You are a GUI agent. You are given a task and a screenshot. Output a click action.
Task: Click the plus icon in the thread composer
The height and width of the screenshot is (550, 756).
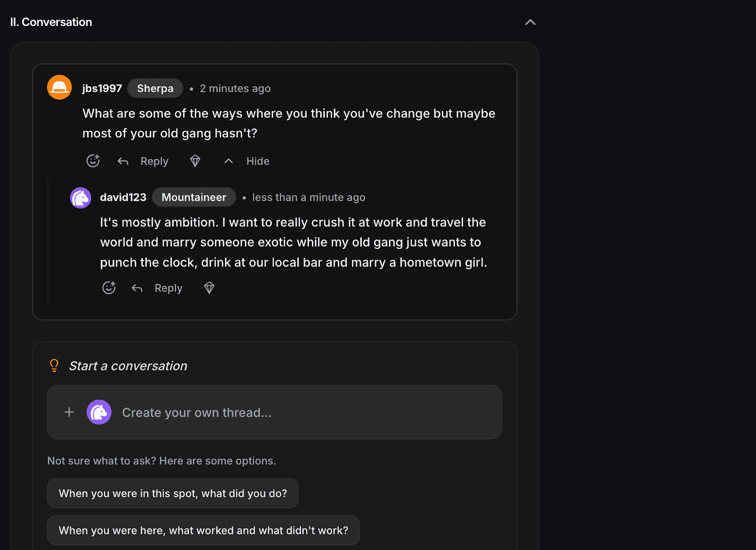point(69,412)
